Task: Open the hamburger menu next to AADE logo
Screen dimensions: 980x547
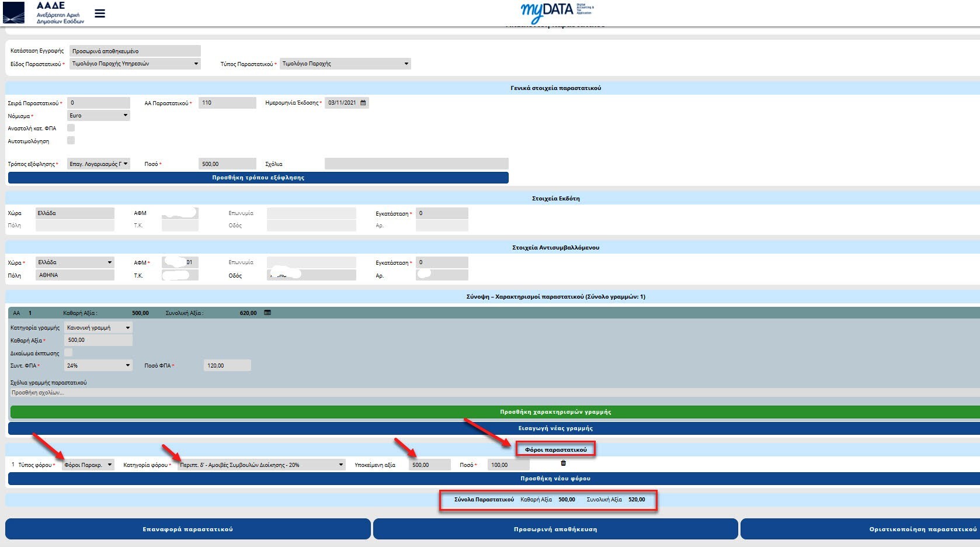Action: (x=100, y=13)
